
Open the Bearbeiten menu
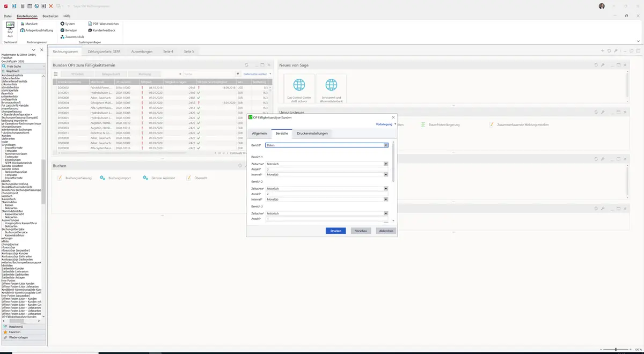[50, 16]
